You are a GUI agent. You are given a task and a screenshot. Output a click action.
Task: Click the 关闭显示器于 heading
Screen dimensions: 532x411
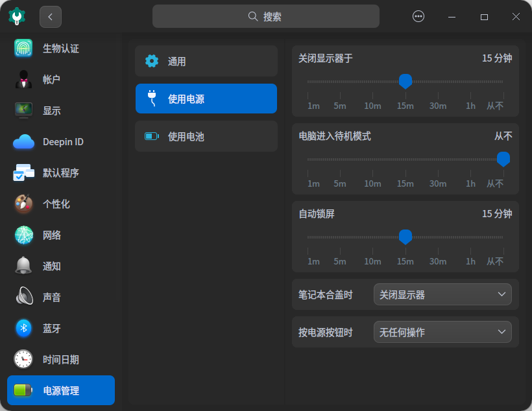coord(326,58)
